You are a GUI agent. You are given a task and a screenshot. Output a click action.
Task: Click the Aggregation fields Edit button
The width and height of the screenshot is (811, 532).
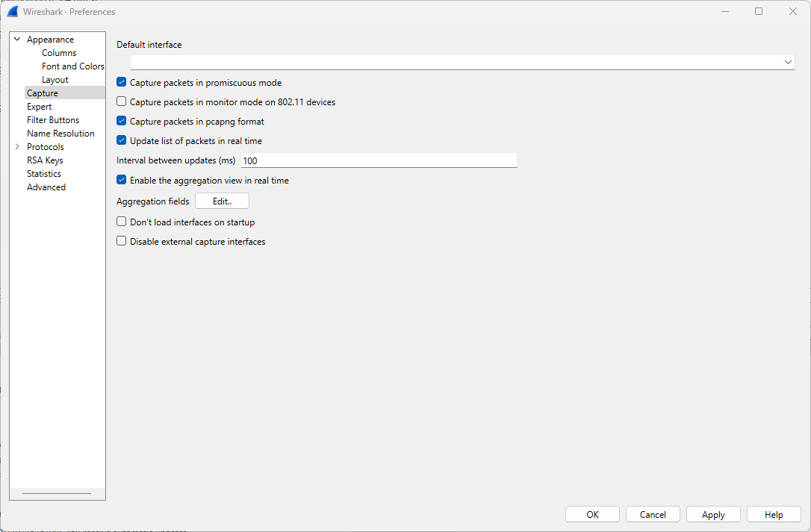point(222,201)
